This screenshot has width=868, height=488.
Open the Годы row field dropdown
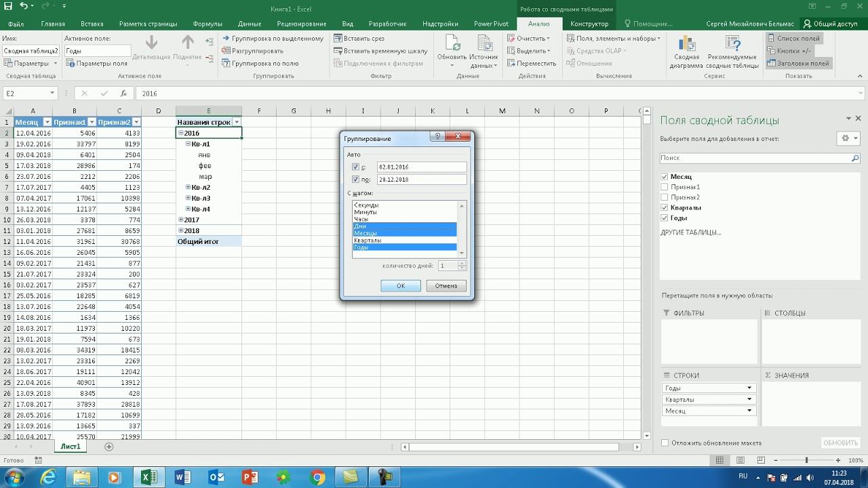coord(749,388)
